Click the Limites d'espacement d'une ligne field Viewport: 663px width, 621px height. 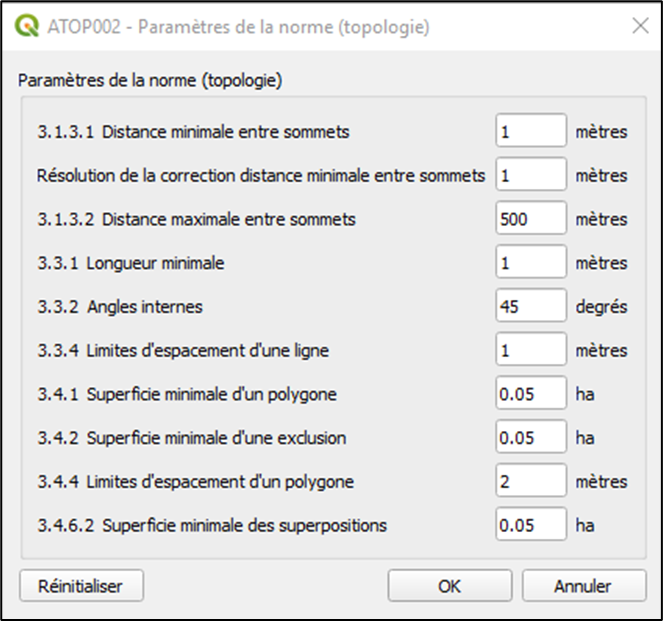click(x=531, y=351)
